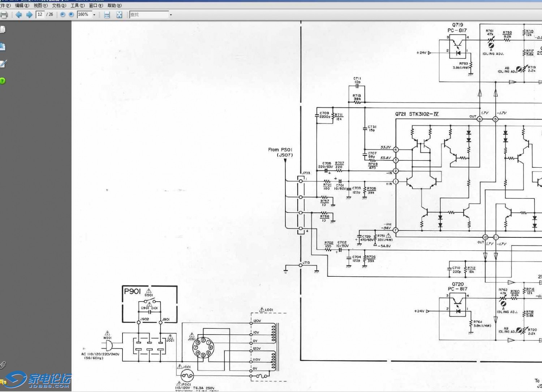Zoom in using the plus button
Image resolution: width=542 pixels, height=392 pixels.
coord(71,15)
